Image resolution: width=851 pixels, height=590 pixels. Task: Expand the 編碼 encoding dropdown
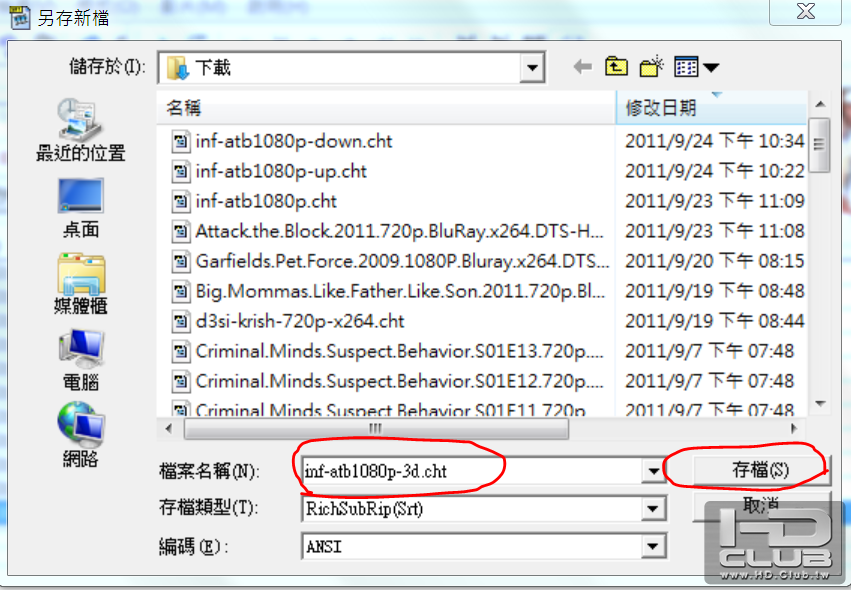(x=653, y=547)
